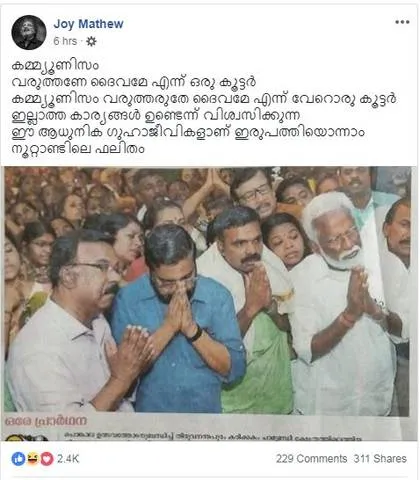This screenshot has height=480, width=420.
Task: Open the 229 Comments link
Action: point(311,459)
